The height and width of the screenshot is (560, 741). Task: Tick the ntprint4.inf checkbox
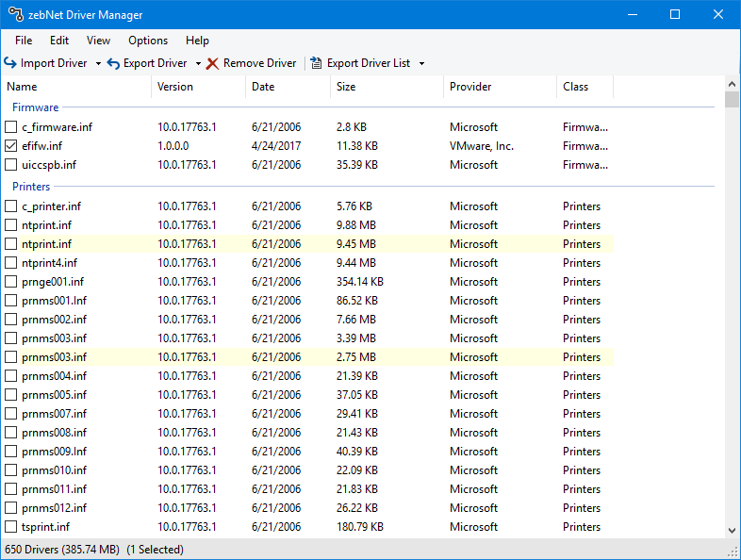coord(11,263)
